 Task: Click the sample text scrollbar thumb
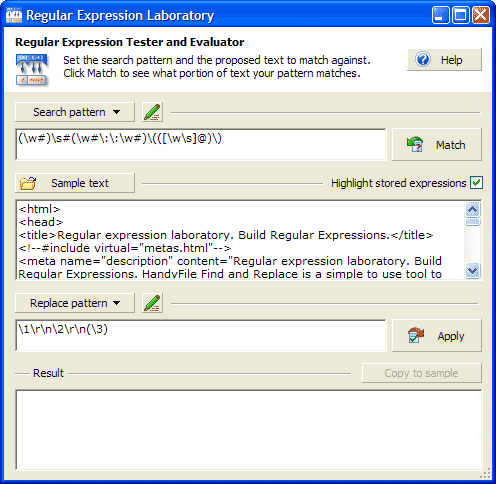click(473, 222)
